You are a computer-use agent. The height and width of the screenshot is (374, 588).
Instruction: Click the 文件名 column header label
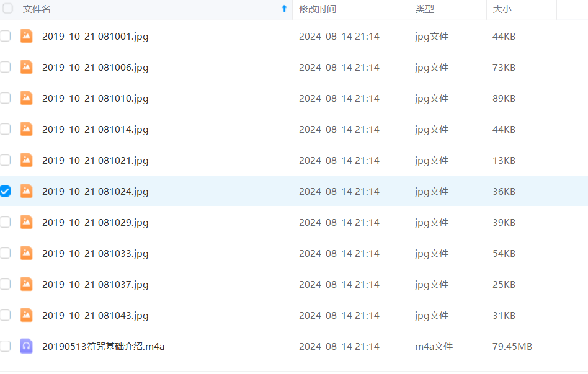click(37, 9)
